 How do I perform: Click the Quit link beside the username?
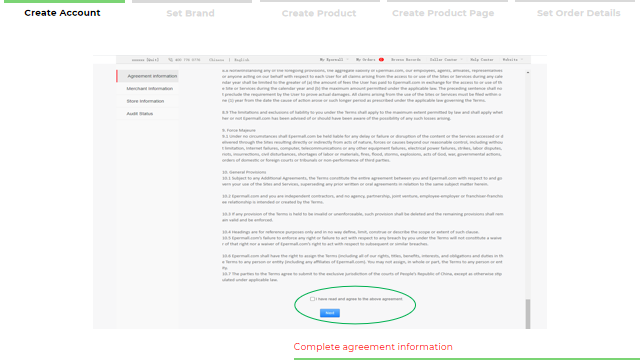(153, 60)
